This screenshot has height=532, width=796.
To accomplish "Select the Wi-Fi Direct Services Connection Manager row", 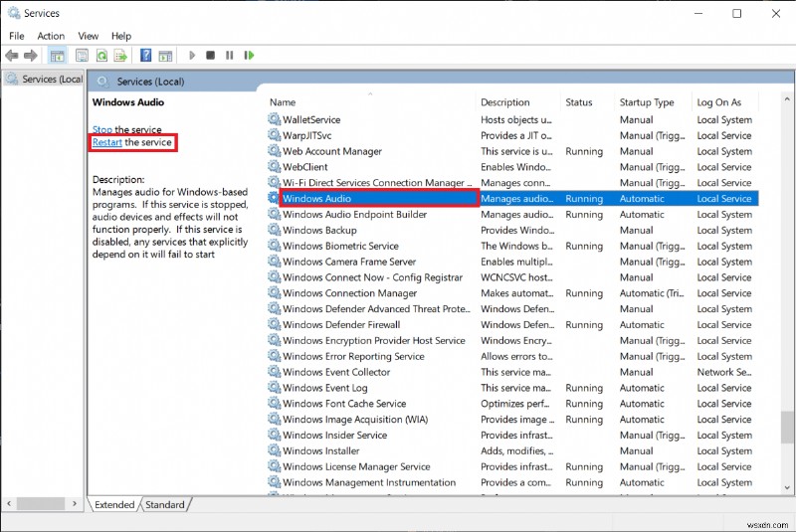I will [512, 183].
